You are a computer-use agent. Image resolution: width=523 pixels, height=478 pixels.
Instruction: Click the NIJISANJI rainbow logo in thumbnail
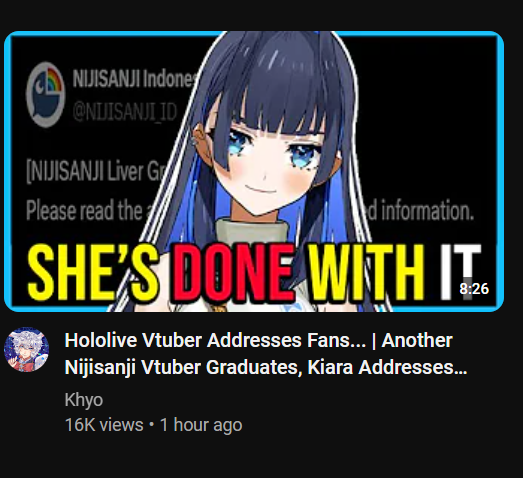pos(45,94)
